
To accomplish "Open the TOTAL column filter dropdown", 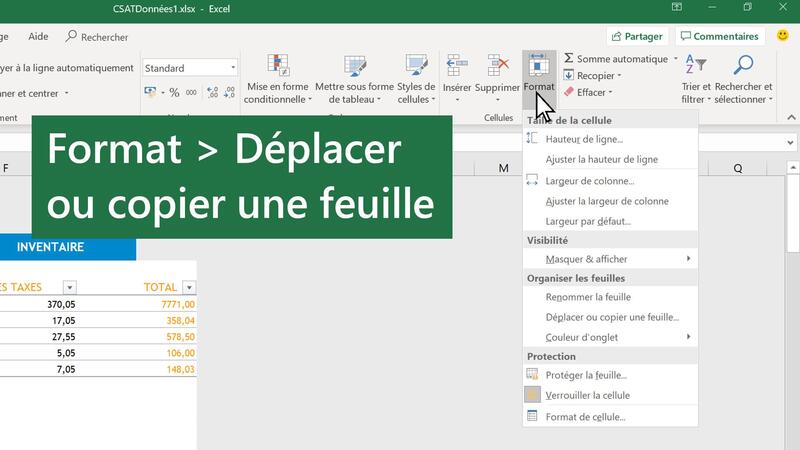I will pyautogui.click(x=186, y=287).
